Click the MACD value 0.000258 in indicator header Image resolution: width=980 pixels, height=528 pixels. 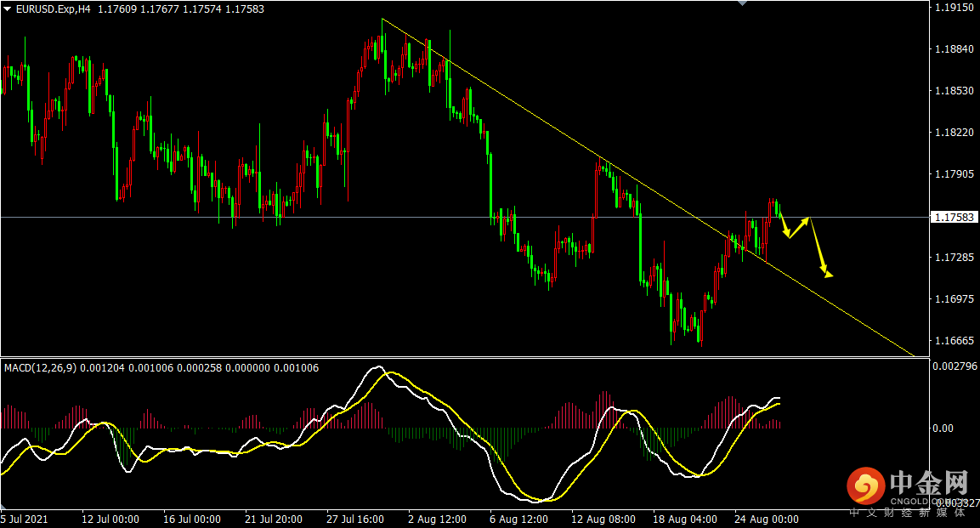(x=200, y=368)
